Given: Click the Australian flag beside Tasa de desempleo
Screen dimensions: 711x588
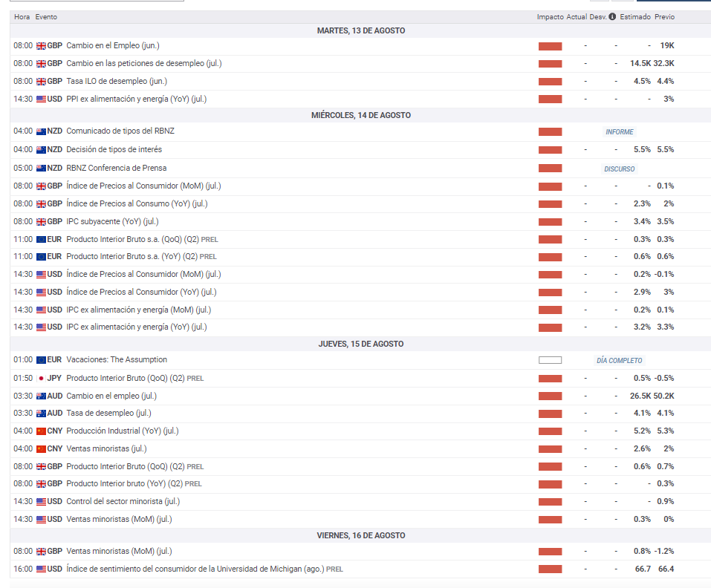Looking at the screenshot, I should click(x=41, y=413).
